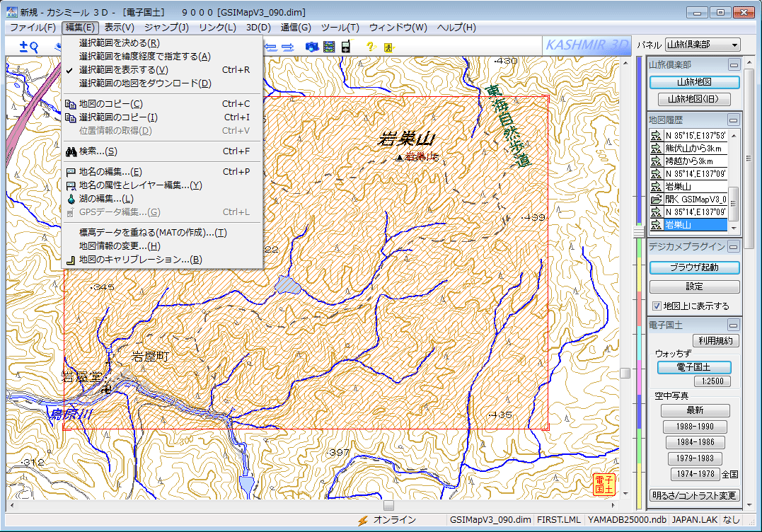
Task: Collapse the 山旅倶楽部 panel section
Action: (734, 64)
